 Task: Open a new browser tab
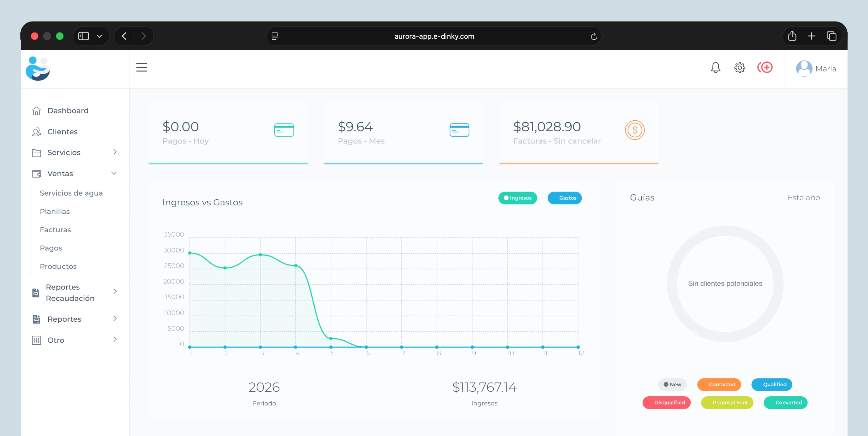click(x=811, y=36)
